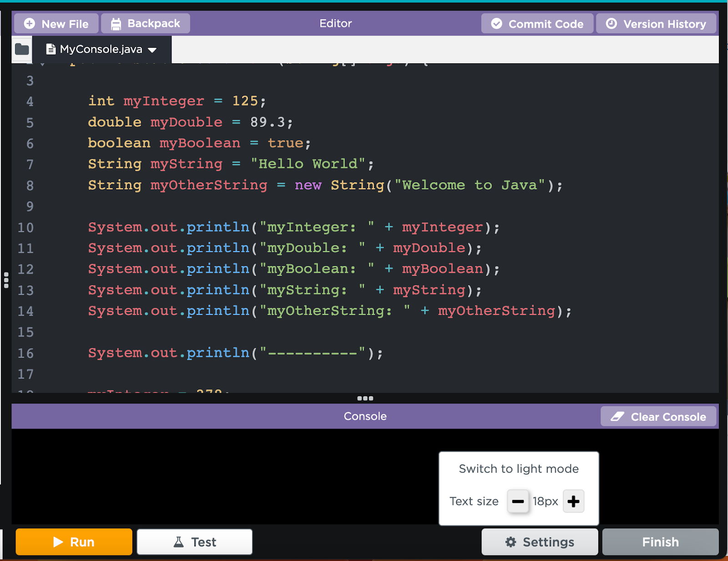The width and height of the screenshot is (728, 561).
Task: Click the left panel resize handle dots
Action: (x=6, y=280)
